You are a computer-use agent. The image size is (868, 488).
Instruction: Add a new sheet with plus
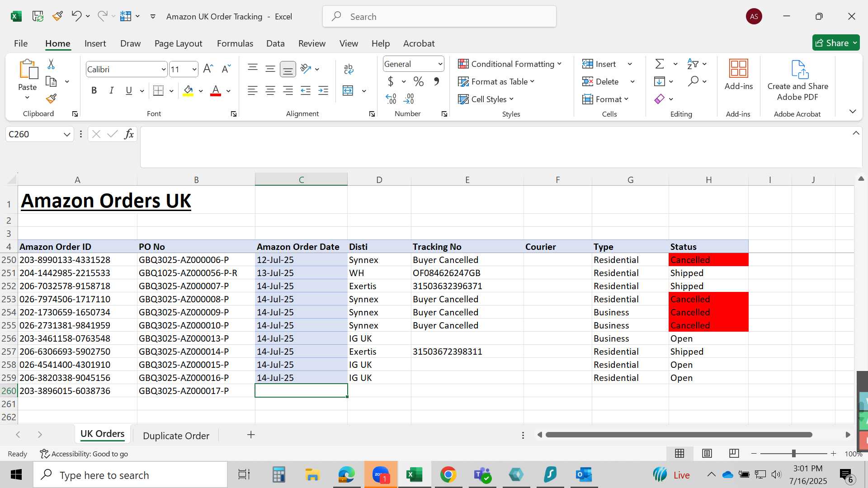pyautogui.click(x=251, y=435)
